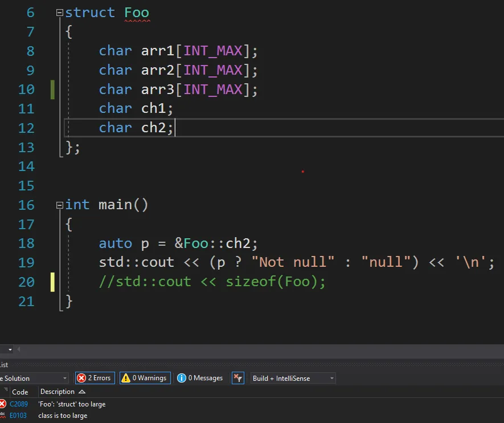Viewport: 504px width, 423px height.
Task: Click the sort arrow next to Description
Action: point(82,392)
